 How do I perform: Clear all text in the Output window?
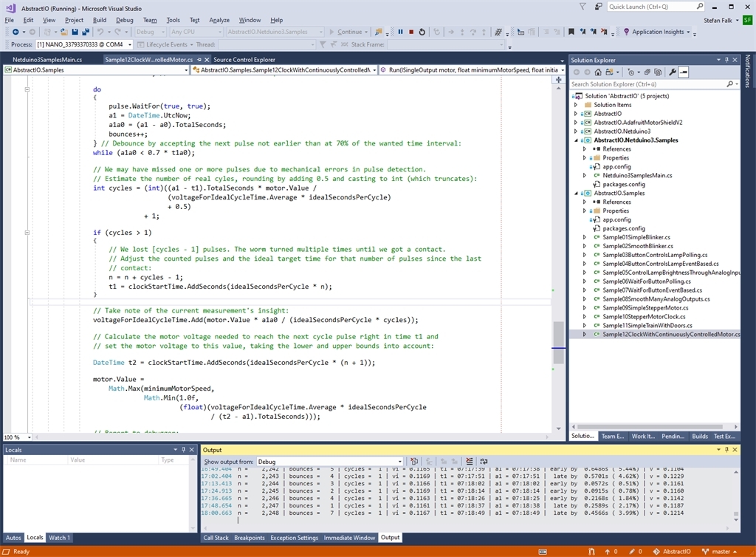pyautogui.click(x=469, y=462)
